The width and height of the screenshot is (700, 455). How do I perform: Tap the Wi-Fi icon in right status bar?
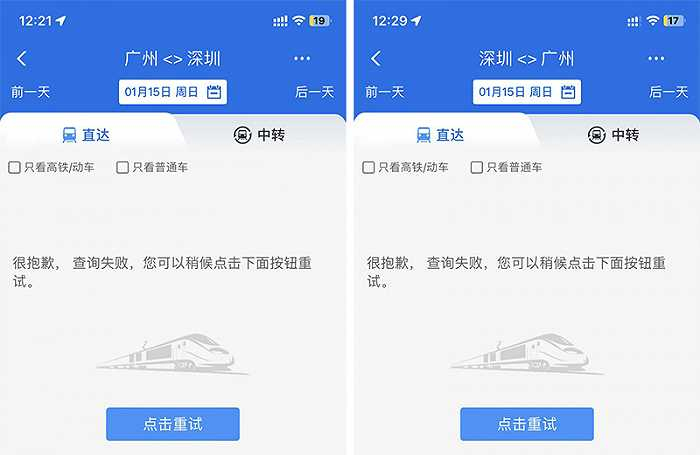[x=653, y=21]
